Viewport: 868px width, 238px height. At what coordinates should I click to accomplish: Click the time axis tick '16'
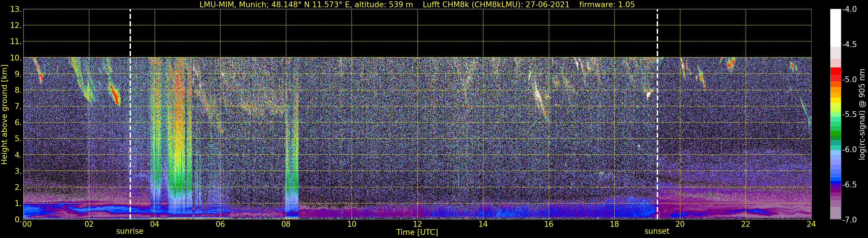548,224
